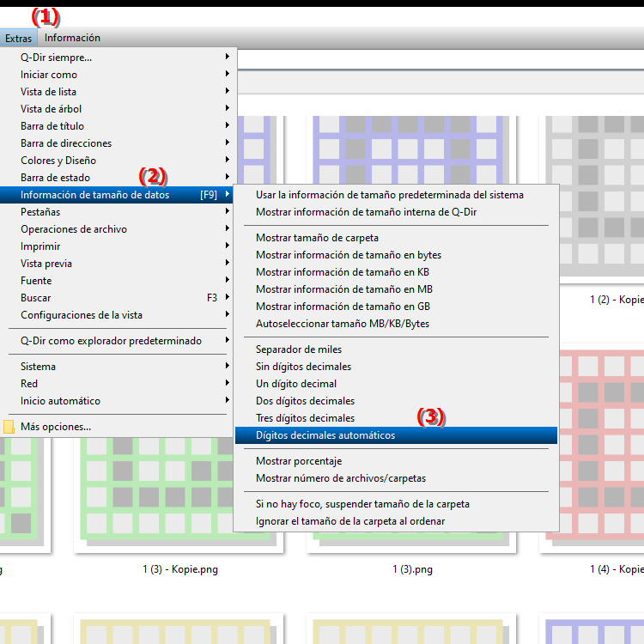
Task: Toggle Separador de miles option
Action: [x=397, y=349]
